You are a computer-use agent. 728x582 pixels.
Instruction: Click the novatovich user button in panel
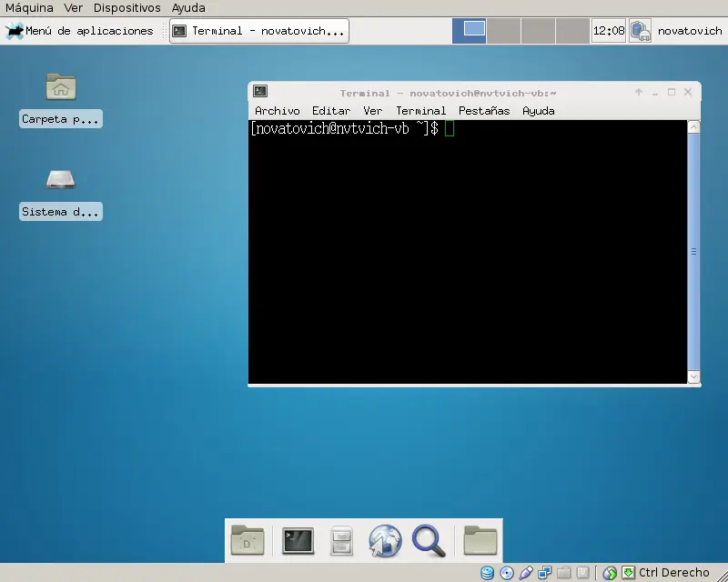coord(689,31)
